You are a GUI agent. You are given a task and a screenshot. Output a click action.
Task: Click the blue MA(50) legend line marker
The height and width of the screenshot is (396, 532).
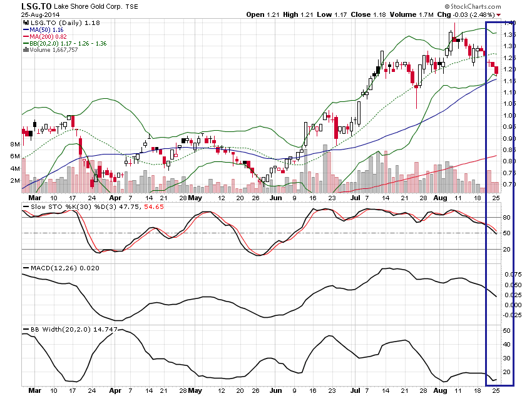[26, 30]
